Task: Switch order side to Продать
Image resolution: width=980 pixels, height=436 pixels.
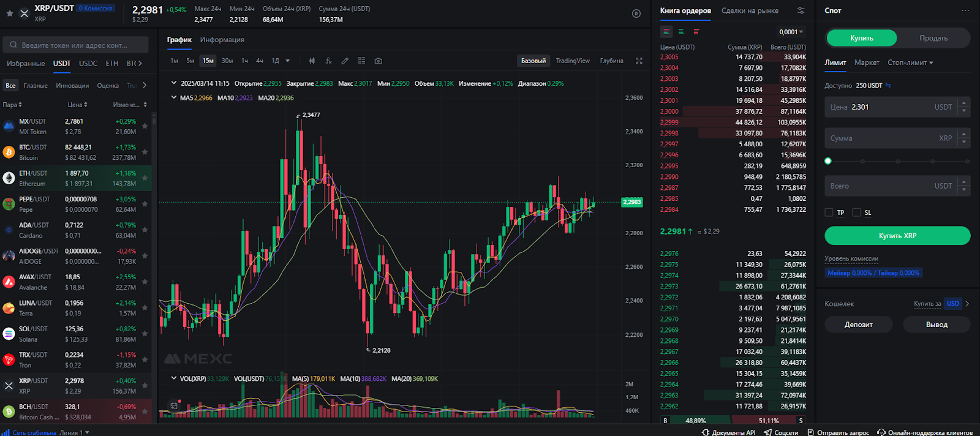Action: click(x=933, y=38)
